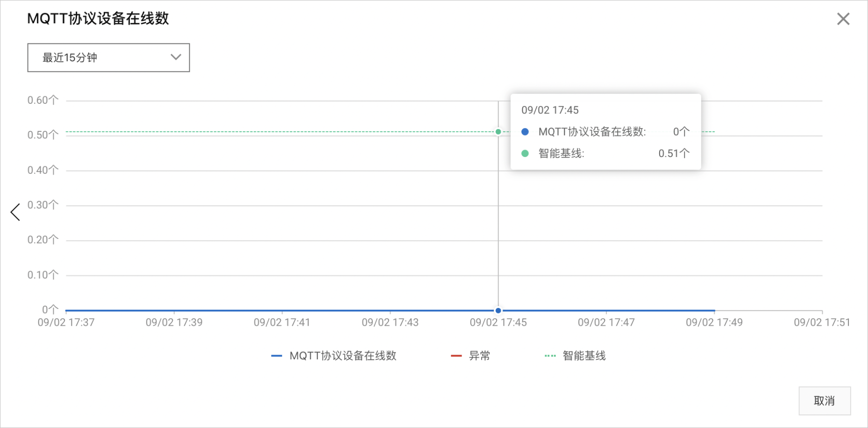Viewport: 868px width, 428px height.
Task: Click the 09/02 17:49 axis label
Action: pos(714,322)
